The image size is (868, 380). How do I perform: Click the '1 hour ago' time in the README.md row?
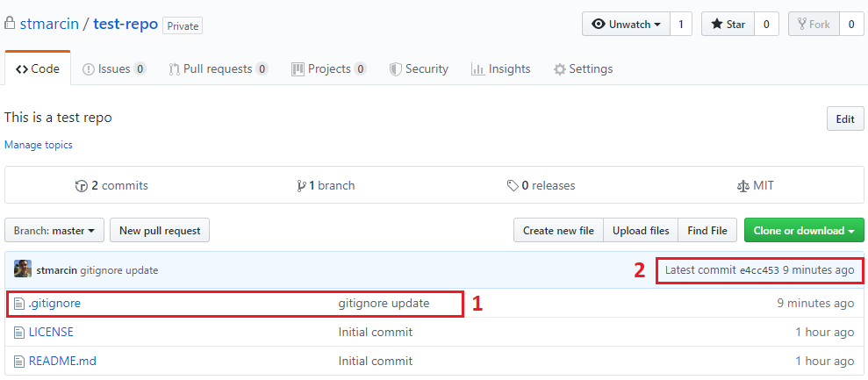tap(825, 362)
